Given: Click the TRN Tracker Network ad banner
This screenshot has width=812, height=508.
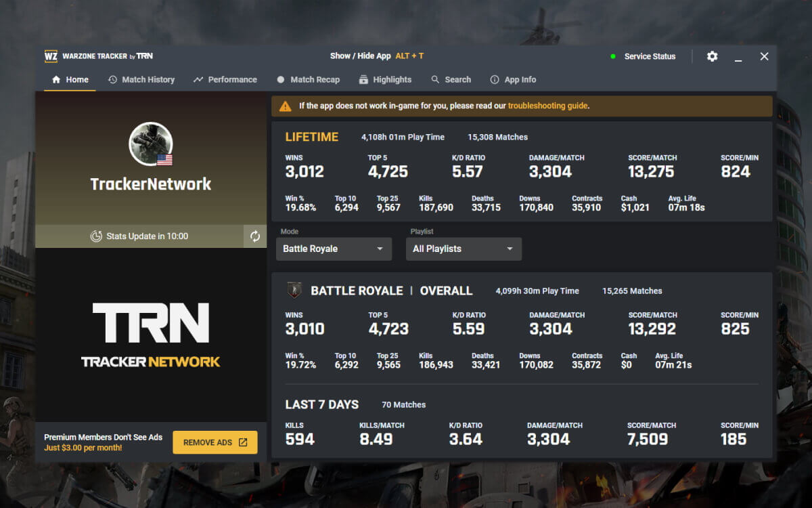Looking at the screenshot, I should click(150, 335).
